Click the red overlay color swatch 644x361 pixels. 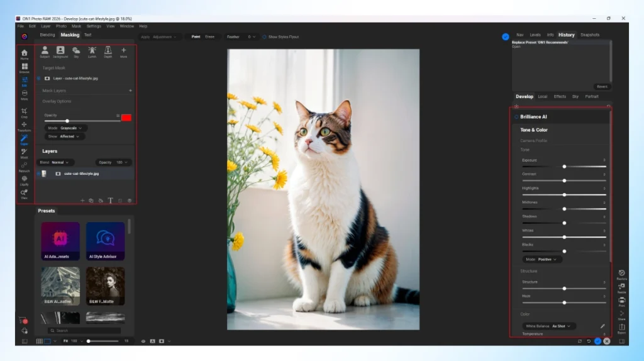pos(126,118)
